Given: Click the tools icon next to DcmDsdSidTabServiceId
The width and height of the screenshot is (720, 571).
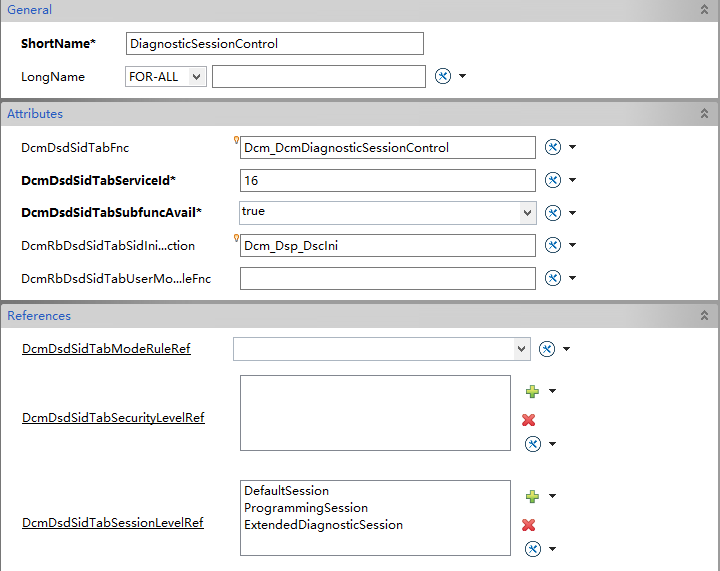Looking at the screenshot, I should tap(552, 180).
